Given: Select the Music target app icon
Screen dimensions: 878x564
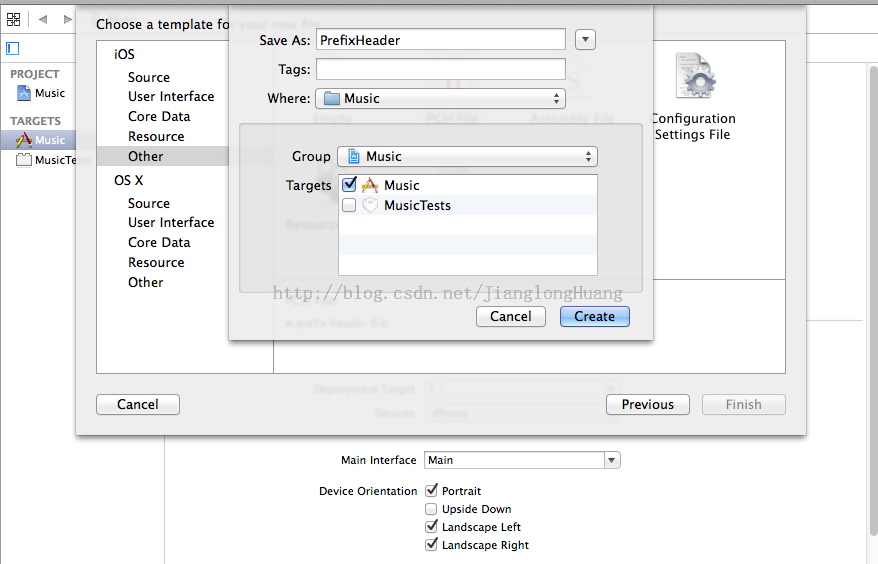Looking at the screenshot, I should point(24,140).
